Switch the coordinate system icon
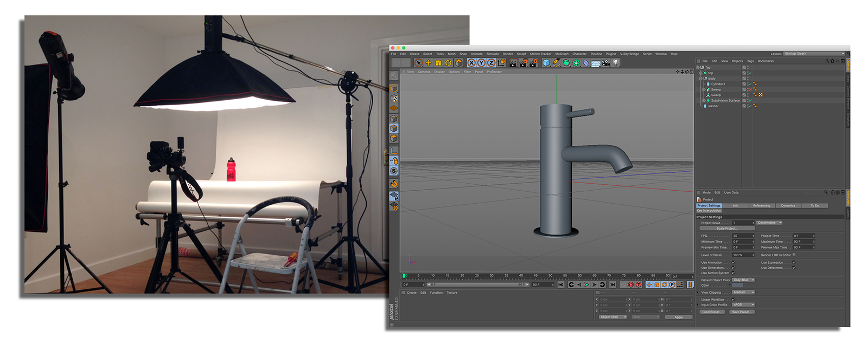The width and height of the screenshot is (868, 350). click(x=501, y=63)
